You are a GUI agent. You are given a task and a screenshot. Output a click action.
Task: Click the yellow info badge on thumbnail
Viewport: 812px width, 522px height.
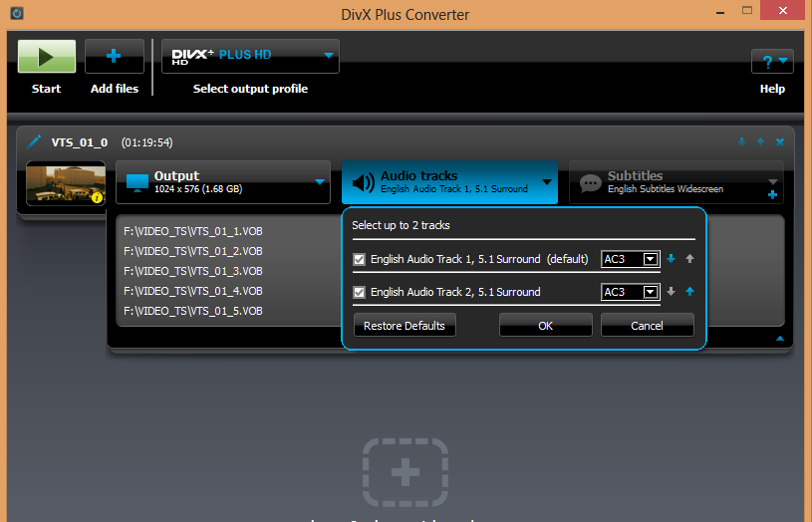coord(97,197)
